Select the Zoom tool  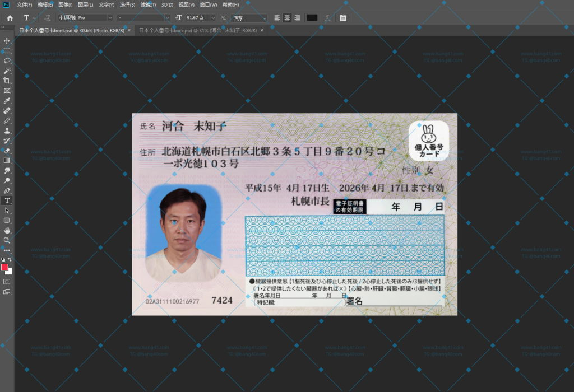click(x=7, y=239)
